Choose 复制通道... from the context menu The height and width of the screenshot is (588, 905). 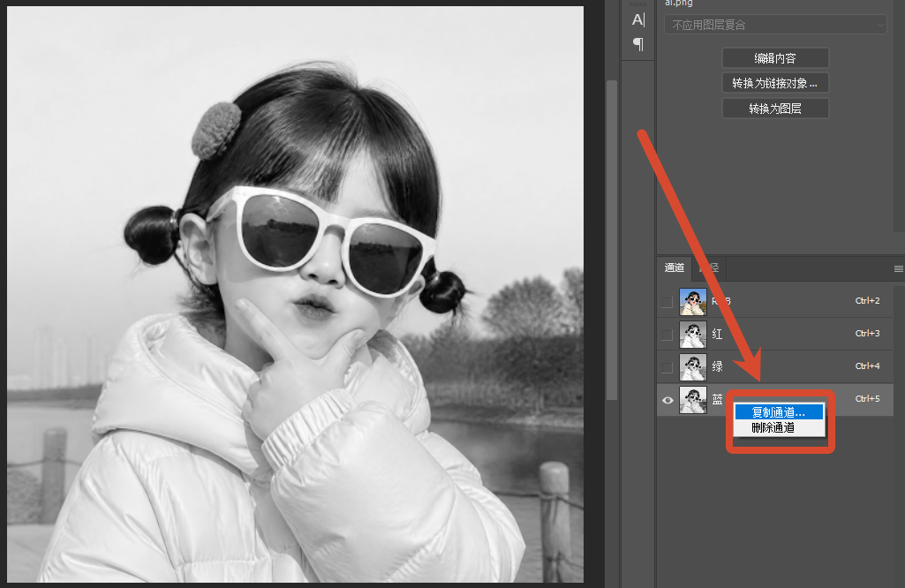pos(779,412)
